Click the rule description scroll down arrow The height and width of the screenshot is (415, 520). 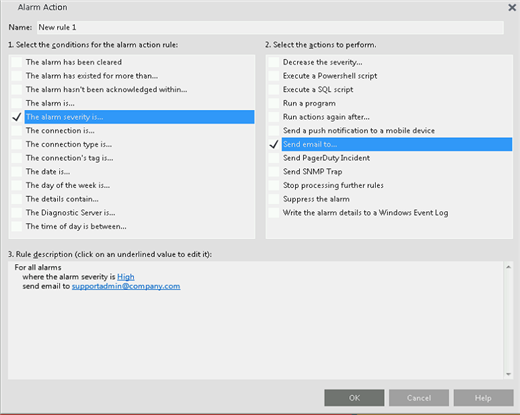pyautogui.click(x=508, y=374)
